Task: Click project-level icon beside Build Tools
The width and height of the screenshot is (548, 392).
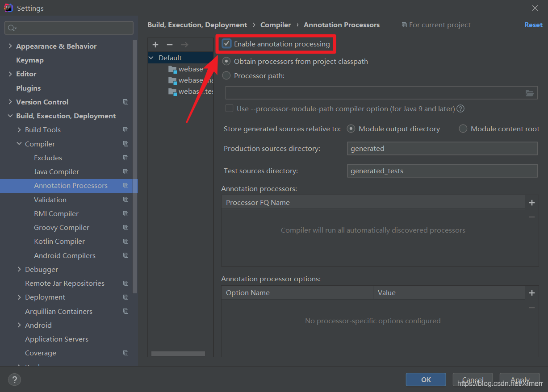Action: click(125, 130)
